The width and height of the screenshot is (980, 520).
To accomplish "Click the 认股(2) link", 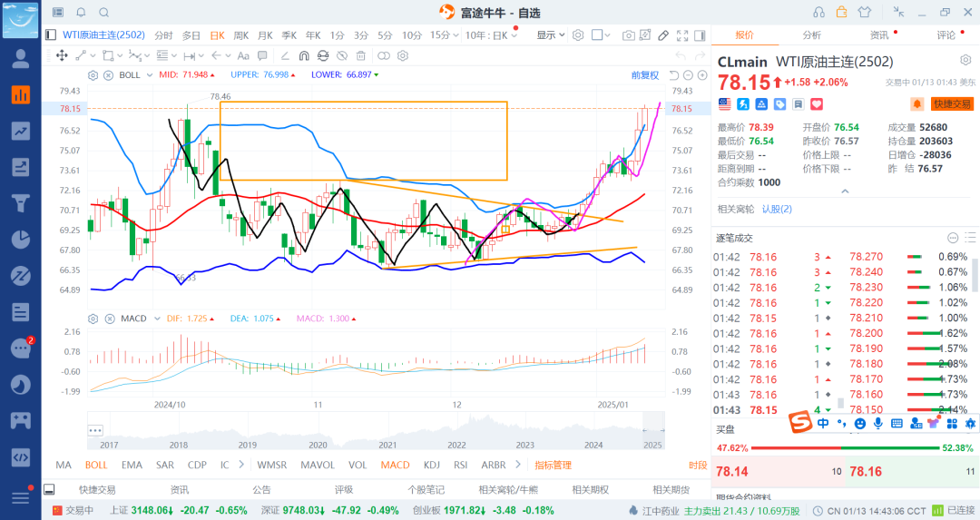I will coord(777,210).
